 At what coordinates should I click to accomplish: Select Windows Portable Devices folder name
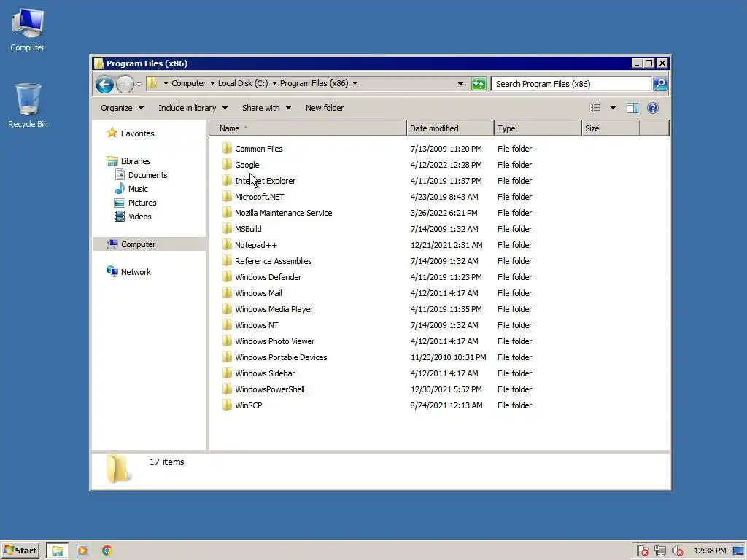point(281,357)
